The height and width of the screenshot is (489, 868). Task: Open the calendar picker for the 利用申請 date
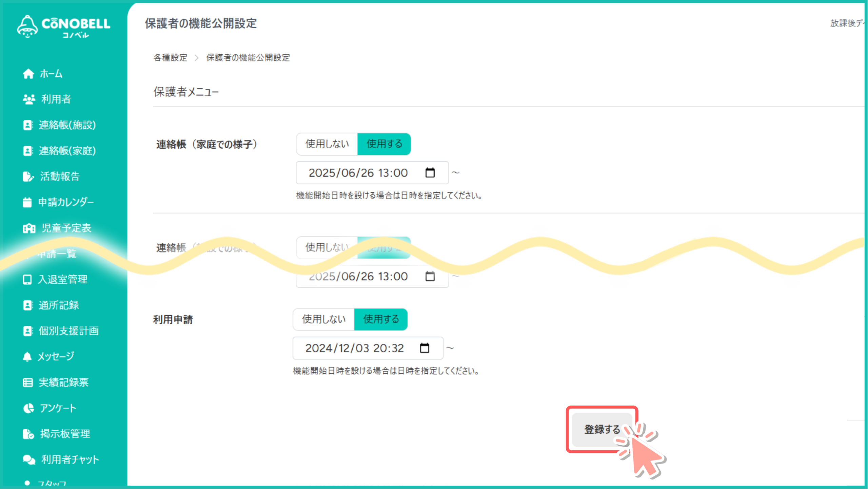[425, 348]
